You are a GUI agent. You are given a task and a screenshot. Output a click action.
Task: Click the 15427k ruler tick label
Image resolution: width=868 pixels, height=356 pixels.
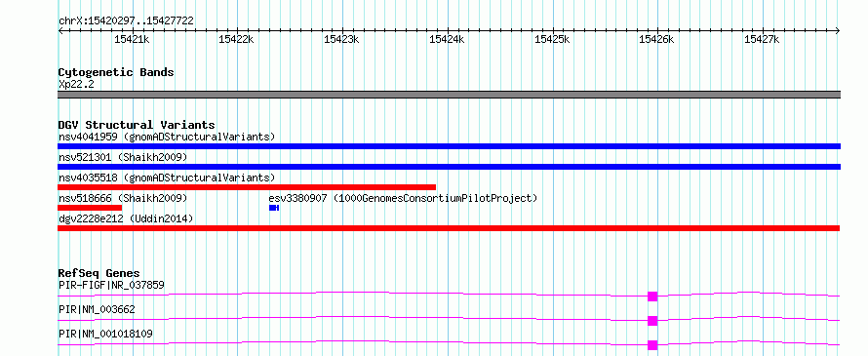click(763, 39)
